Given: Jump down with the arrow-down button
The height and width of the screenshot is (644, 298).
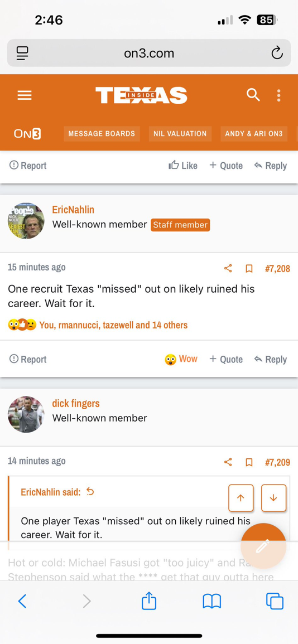Looking at the screenshot, I should pos(273,498).
